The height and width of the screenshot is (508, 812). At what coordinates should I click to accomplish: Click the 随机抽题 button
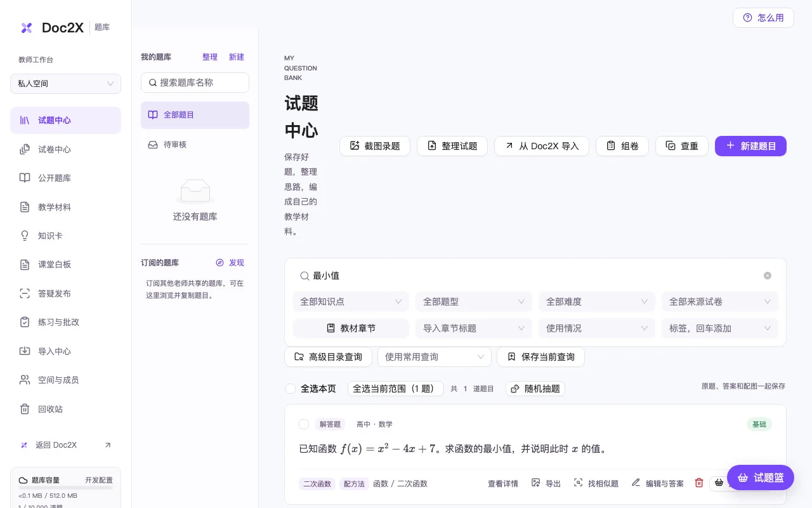(535, 389)
